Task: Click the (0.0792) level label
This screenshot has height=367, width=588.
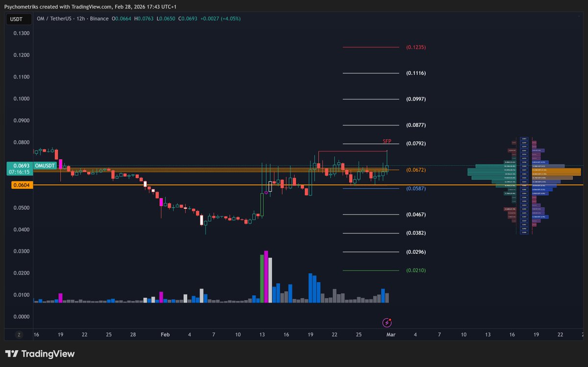Action: pyautogui.click(x=416, y=144)
